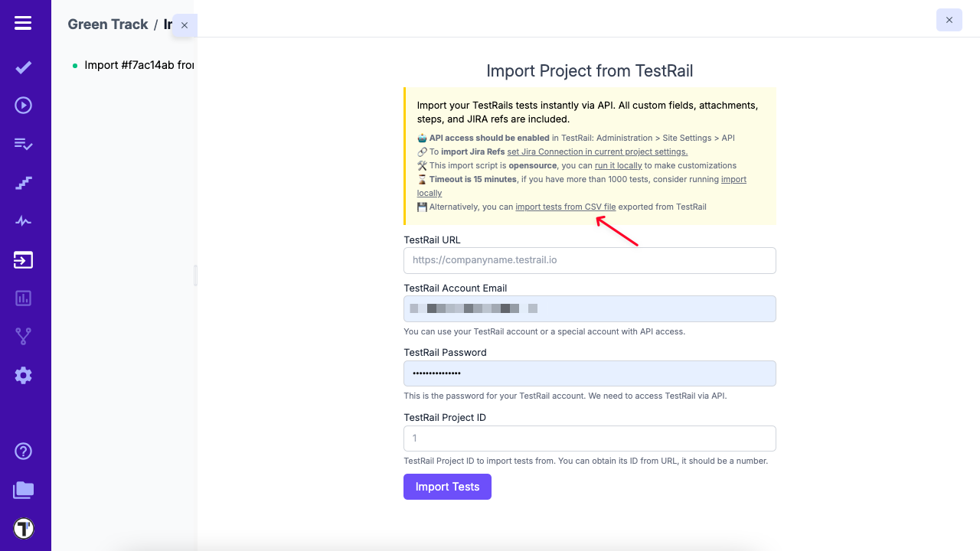Open Runs via the play circle icon
The height and width of the screenshot is (551, 980).
click(x=23, y=105)
